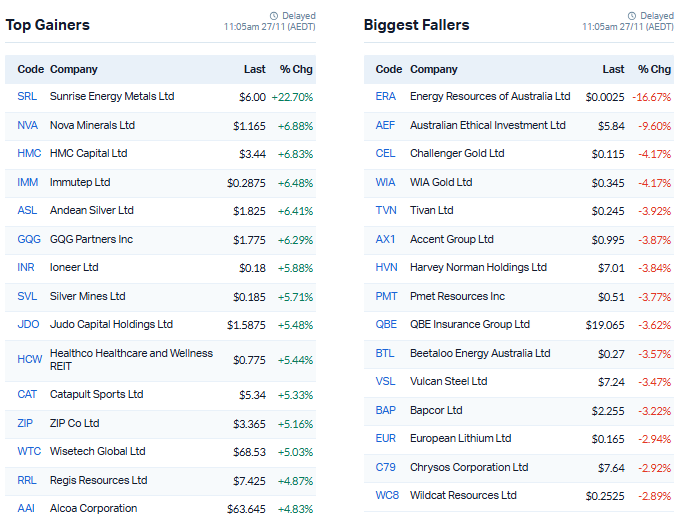685x520 pixels.
Task: Open the AX1 stock code link
Action: coord(385,239)
